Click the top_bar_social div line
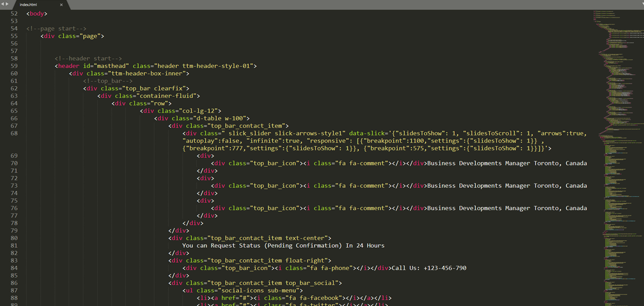The width and height of the screenshot is (644, 306). pos(255,283)
